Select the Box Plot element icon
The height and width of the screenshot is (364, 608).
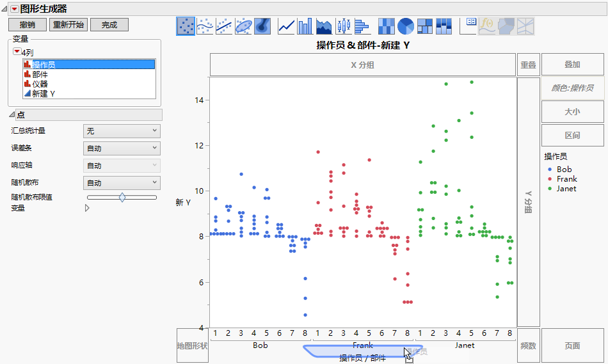click(343, 26)
